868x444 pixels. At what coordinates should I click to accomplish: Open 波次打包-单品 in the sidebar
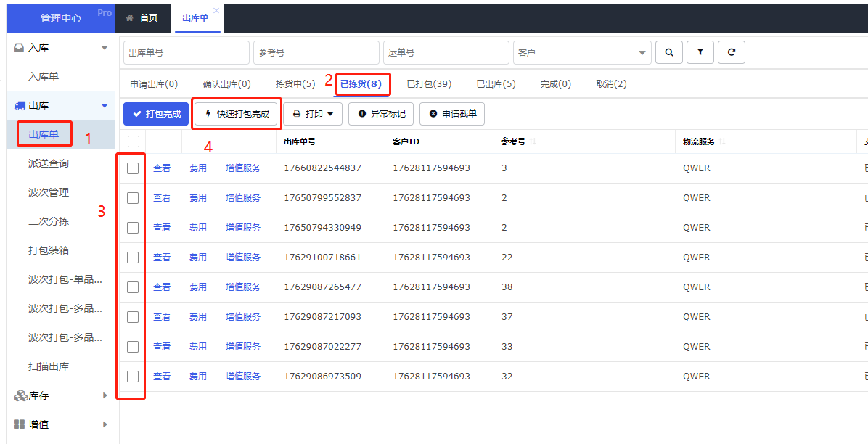[65, 279]
